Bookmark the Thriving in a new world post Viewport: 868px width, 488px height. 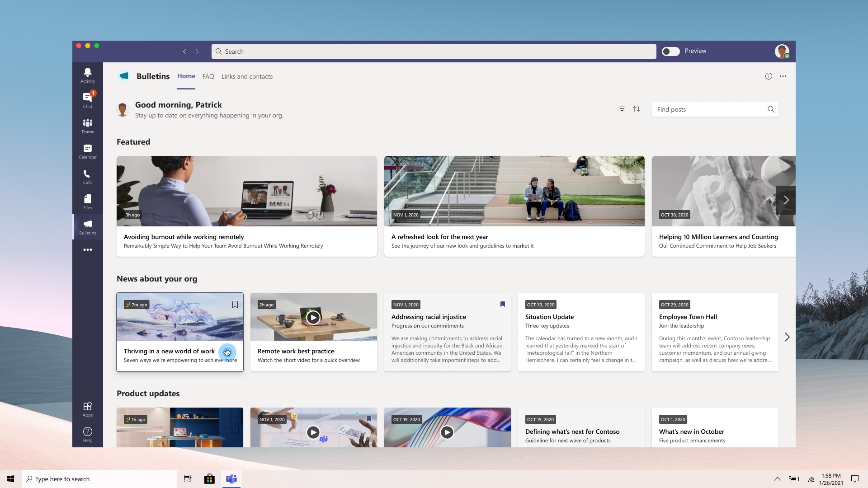coord(235,305)
